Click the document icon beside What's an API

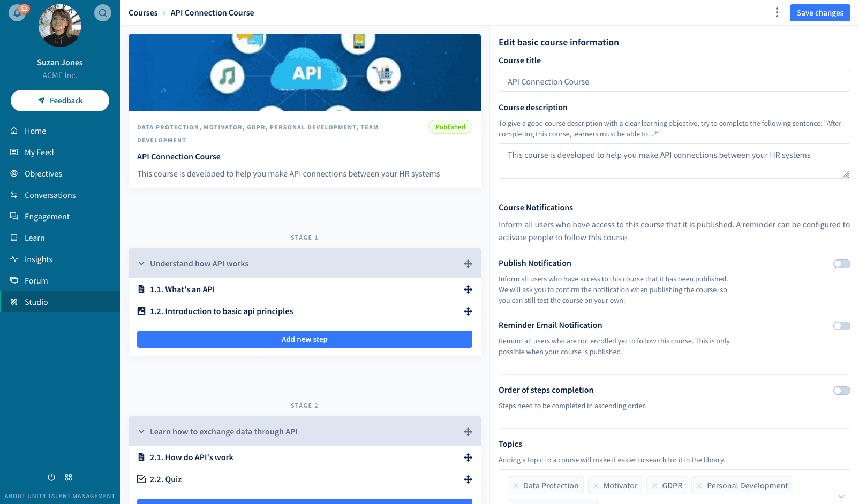141,289
